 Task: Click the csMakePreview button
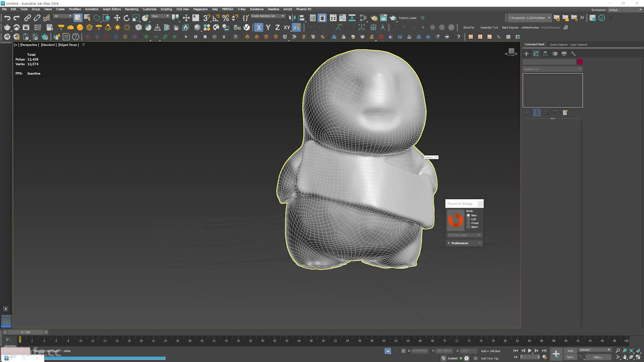pos(530,27)
